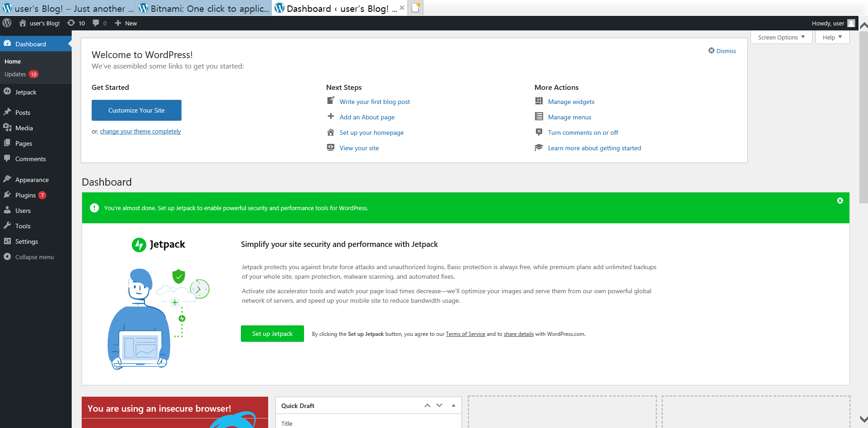Click the comment-off icon by Turn comments on or off
This screenshot has height=428, width=868.
pos(539,132)
